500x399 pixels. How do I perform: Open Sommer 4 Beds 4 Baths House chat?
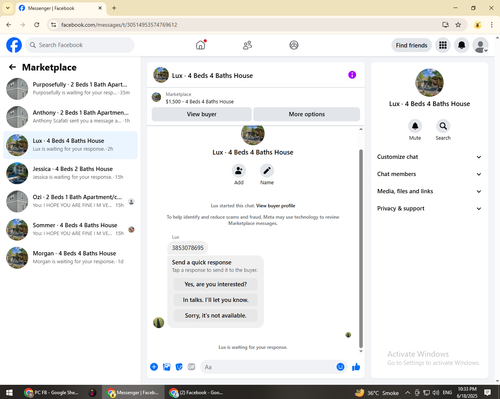pyautogui.click(x=70, y=229)
